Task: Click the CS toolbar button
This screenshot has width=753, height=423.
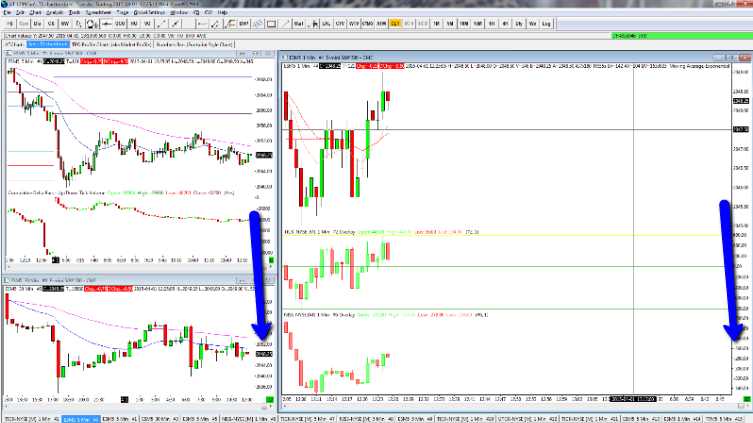Action: coord(51,24)
